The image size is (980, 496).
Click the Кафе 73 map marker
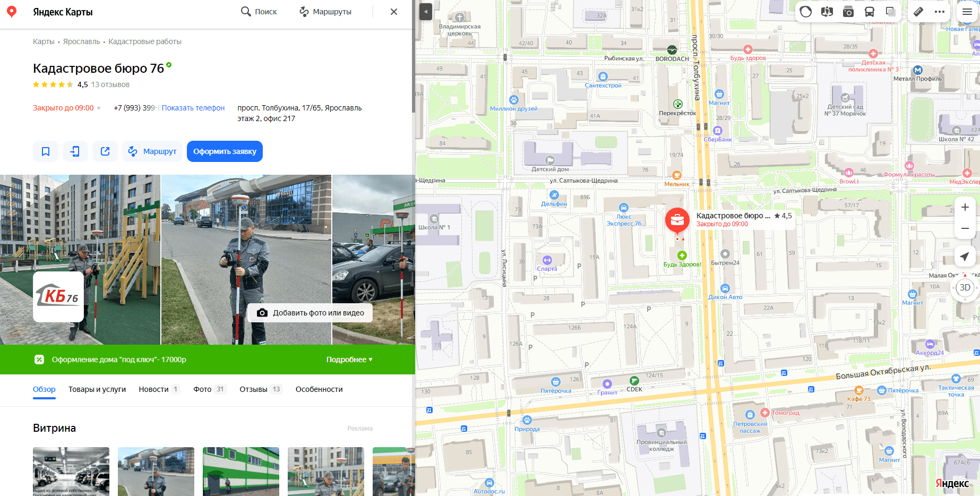pyautogui.click(x=859, y=390)
